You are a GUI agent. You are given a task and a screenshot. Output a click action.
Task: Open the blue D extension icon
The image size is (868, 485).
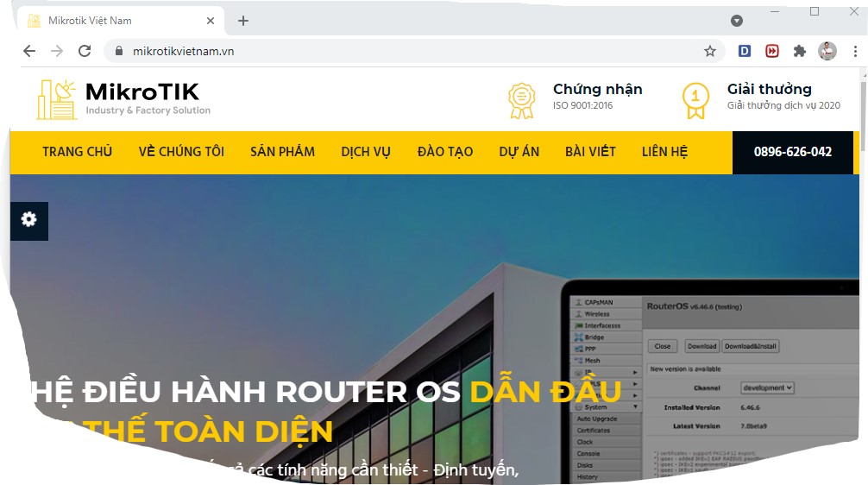coord(745,51)
